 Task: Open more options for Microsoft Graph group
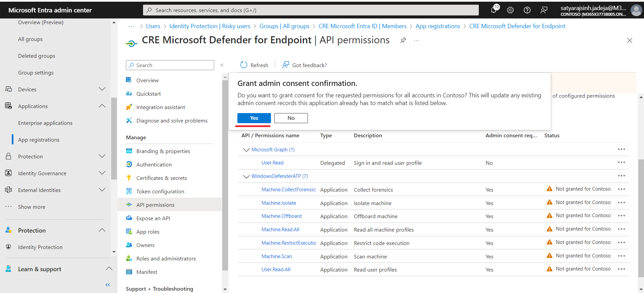pyautogui.click(x=622, y=149)
